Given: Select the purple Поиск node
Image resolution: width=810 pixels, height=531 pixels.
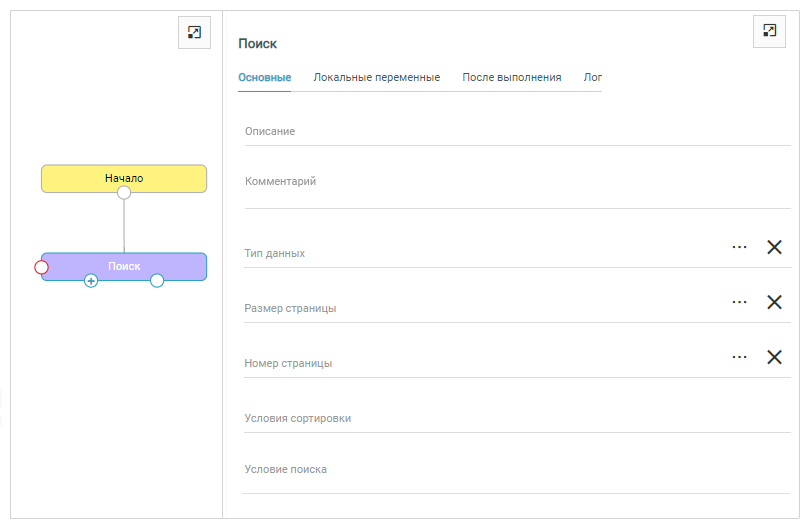Looking at the screenshot, I should (124, 266).
